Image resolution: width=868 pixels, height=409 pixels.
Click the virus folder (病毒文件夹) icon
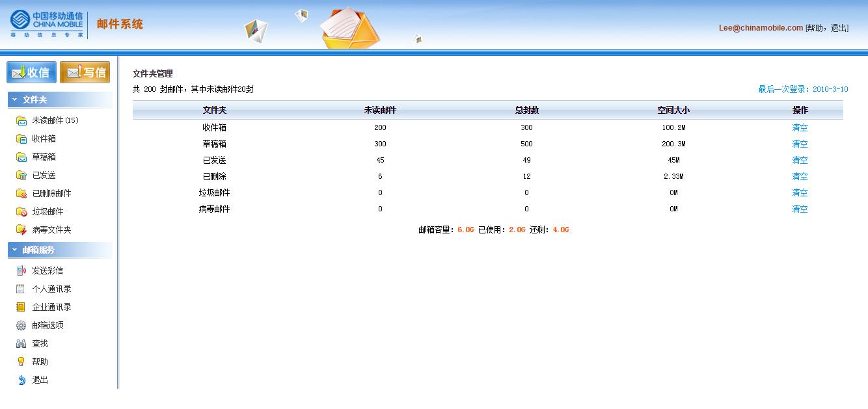(21, 230)
